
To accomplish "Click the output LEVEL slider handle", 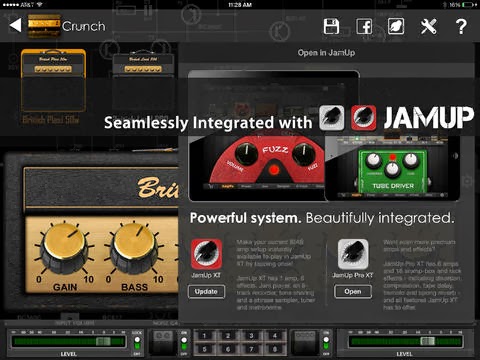I will (x=427, y=341).
